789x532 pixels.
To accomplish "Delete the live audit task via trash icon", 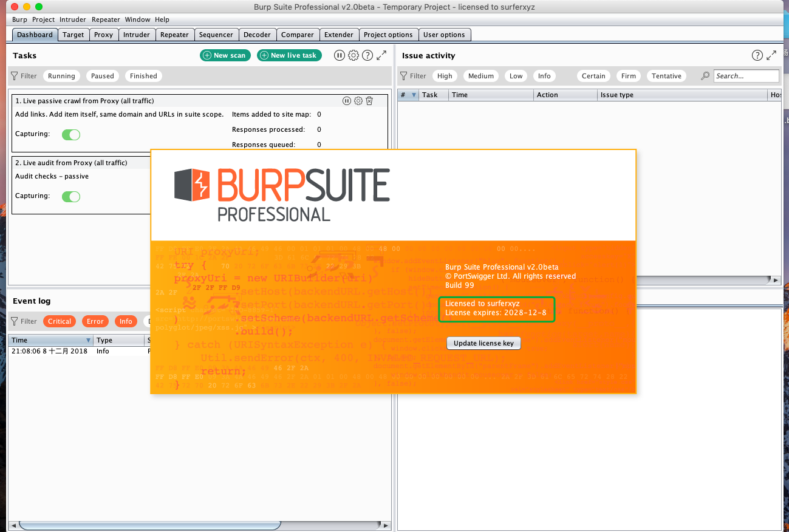I will (x=369, y=162).
